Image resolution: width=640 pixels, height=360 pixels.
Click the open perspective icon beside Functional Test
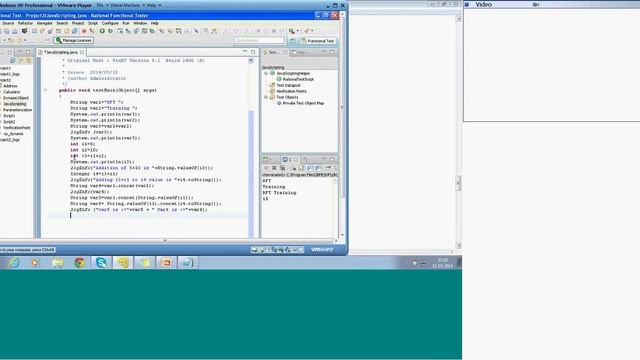(293, 41)
